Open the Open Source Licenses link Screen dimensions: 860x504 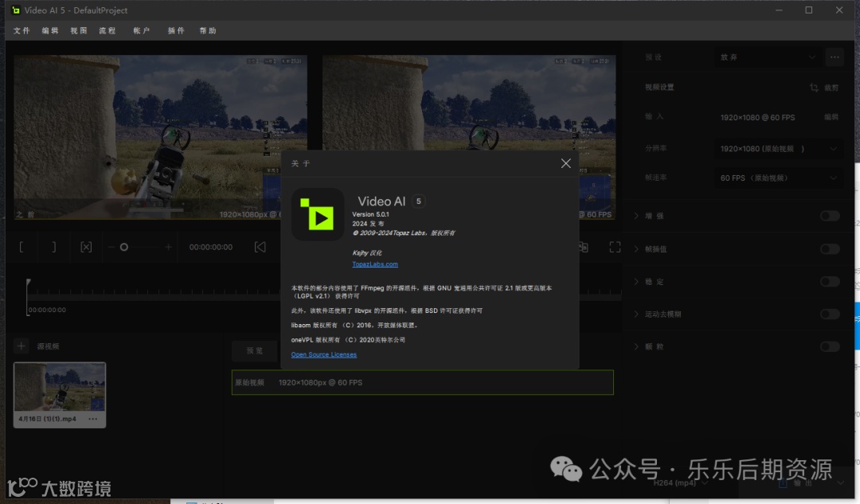pyautogui.click(x=323, y=355)
